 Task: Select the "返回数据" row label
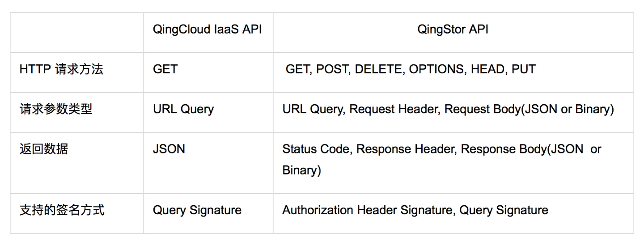(x=44, y=149)
